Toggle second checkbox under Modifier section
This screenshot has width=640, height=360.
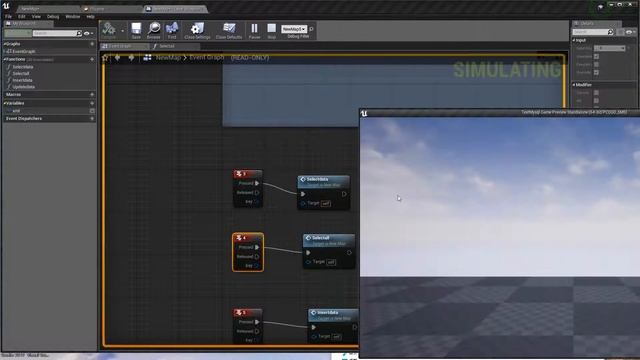click(x=596, y=100)
